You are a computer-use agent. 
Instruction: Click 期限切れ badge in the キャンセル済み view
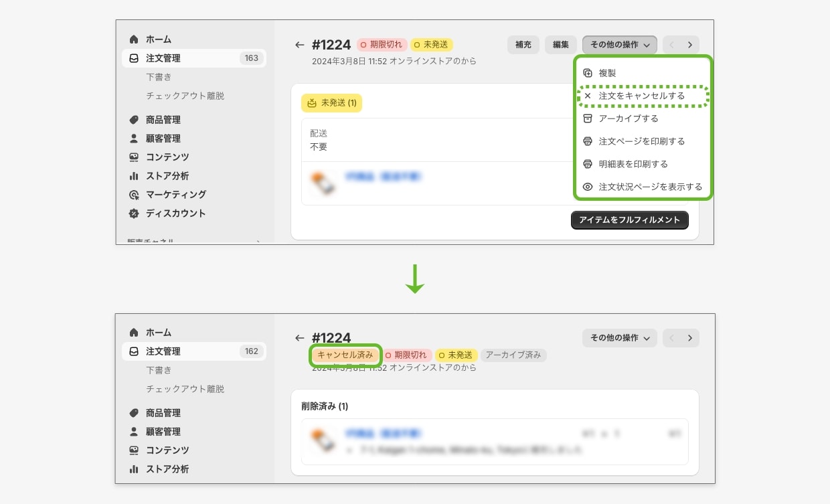click(x=408, y=355)
